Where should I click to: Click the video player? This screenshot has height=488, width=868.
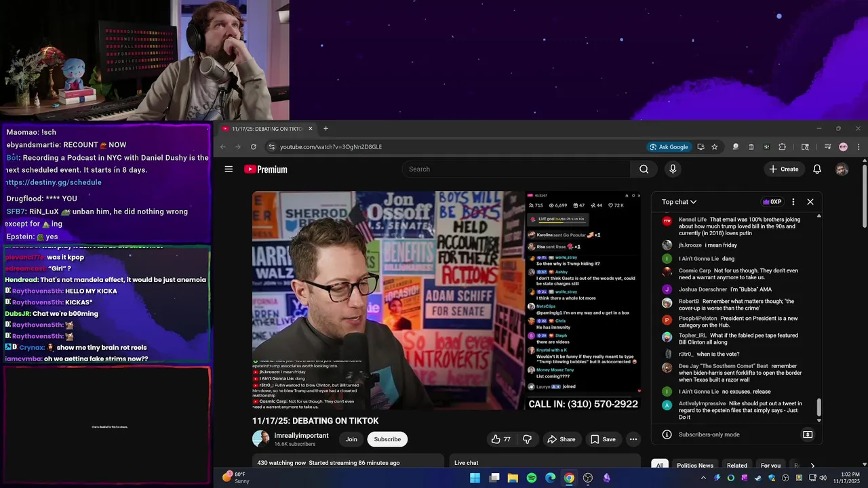coord(447,300)
